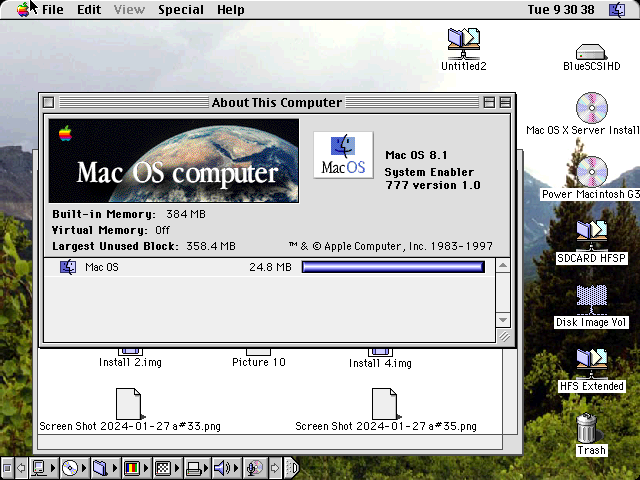Select the Install 2.img file label

[x=130, y=362]
